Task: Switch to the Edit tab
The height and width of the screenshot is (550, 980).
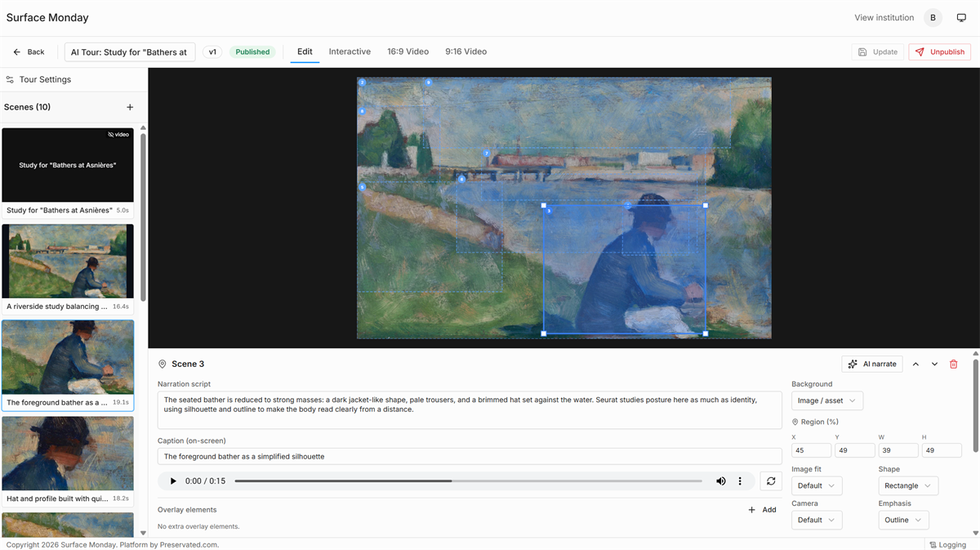Action: (x=305, y=51)
